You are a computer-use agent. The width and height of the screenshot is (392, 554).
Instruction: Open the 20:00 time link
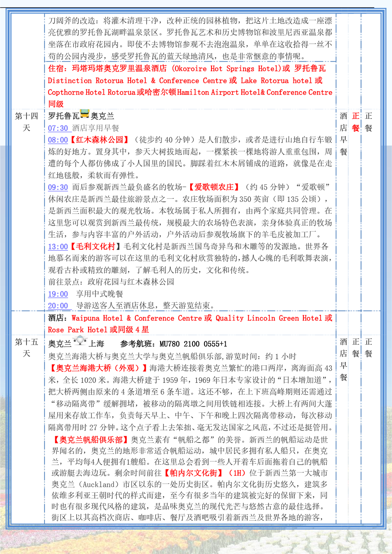[58, 306]
